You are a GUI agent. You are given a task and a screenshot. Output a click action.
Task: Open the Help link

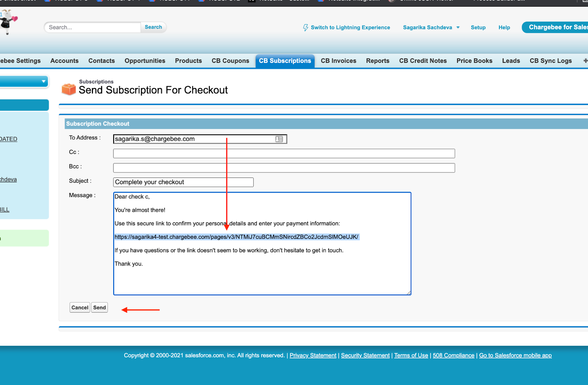504,28
